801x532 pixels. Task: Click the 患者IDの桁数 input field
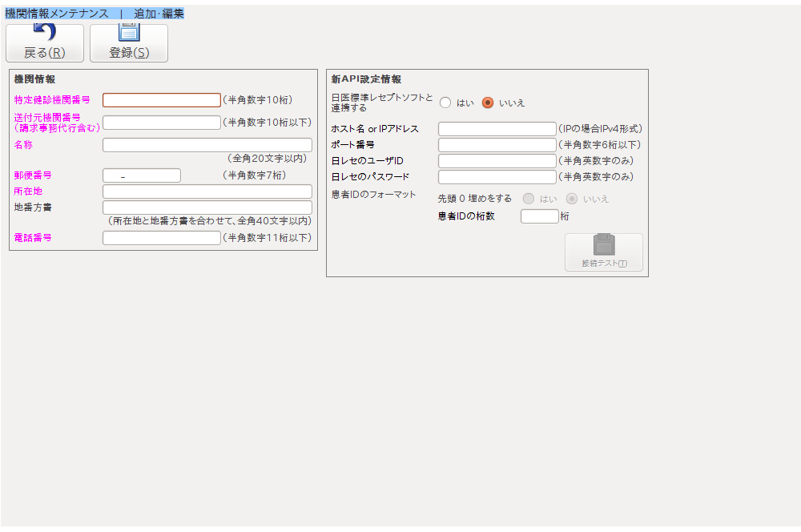[x=539, y=216]
